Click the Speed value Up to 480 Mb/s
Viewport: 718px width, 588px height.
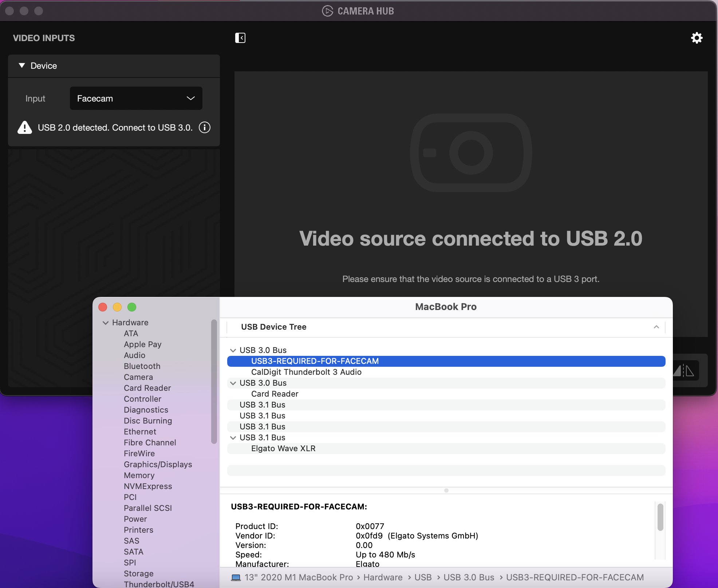coord(385,555)
